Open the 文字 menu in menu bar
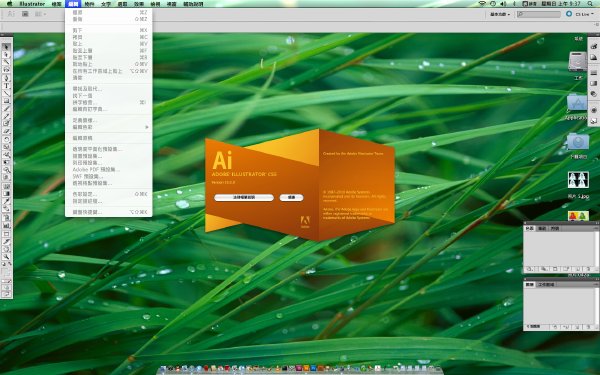Viewport: 600px width, 375px height. (x=106, y=4)
